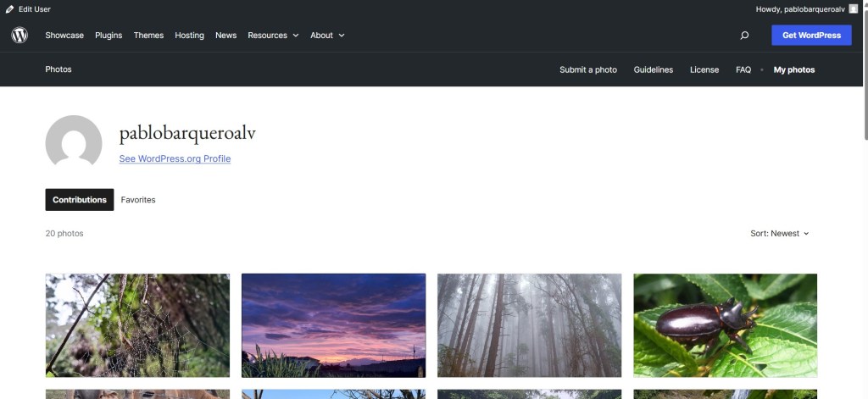The image size is (868, 399).
Task: Click the vertical page scrollbar
Action: (x=865, y=199)
